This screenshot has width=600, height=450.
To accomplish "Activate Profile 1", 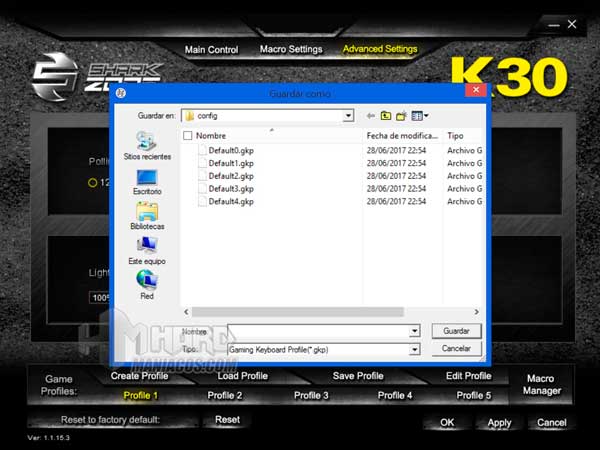I will [140, 395].
